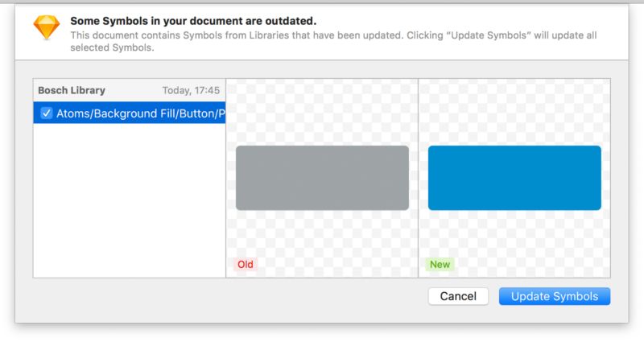Click checkerboard area above blue New rectangle
The width and height of the screenshot is (644, 342).
coord(514,112)
